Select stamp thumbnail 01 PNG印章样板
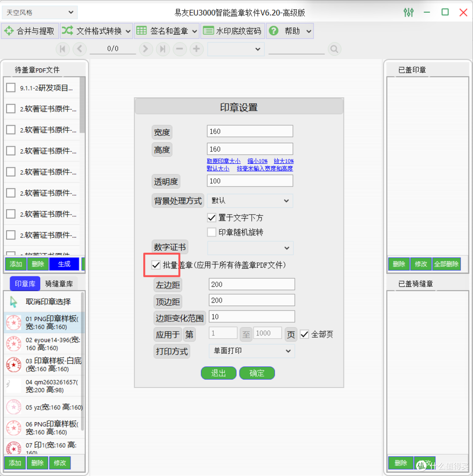Screen dimensions: 473x476 click(x=14, y=322)
